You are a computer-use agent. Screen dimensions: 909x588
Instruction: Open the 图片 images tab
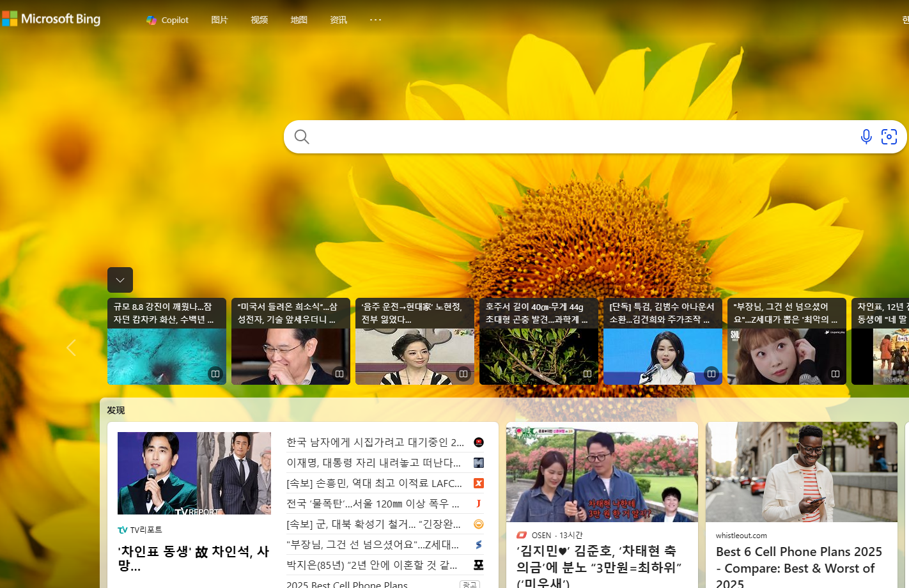219,20
